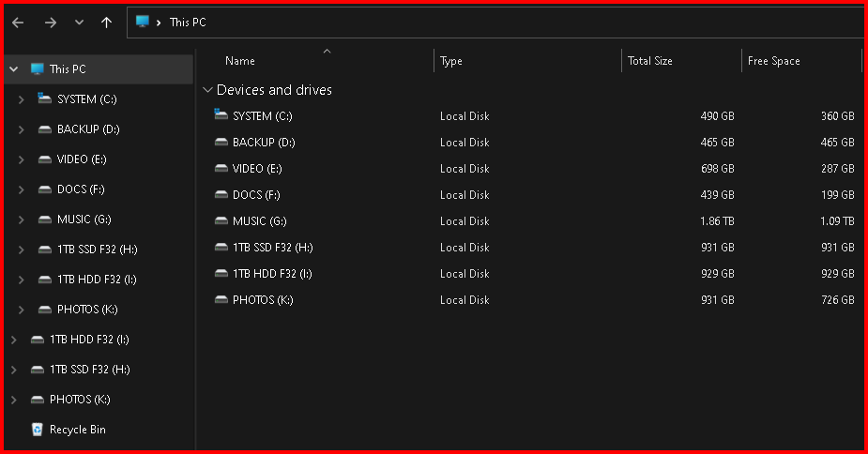This screenshot has height=454, width=868.
Task: Click the MUSIC (G:) drive icon in file list
Action: point(221,220)
